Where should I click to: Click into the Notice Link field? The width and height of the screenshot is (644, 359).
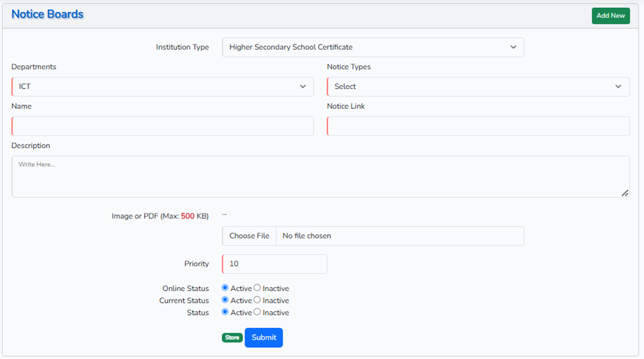(x=478, y=126)
